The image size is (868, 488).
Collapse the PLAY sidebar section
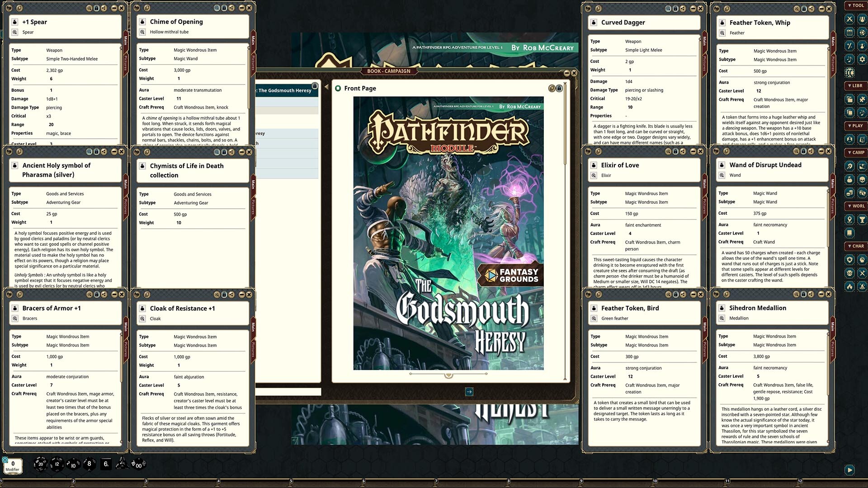(856, 126)
